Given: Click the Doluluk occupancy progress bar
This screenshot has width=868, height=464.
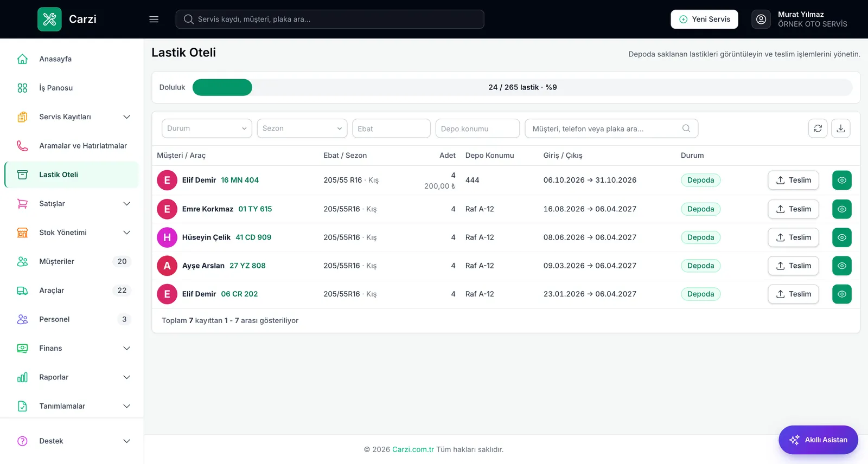Looking at the screenshot, I should pos(522,87).
